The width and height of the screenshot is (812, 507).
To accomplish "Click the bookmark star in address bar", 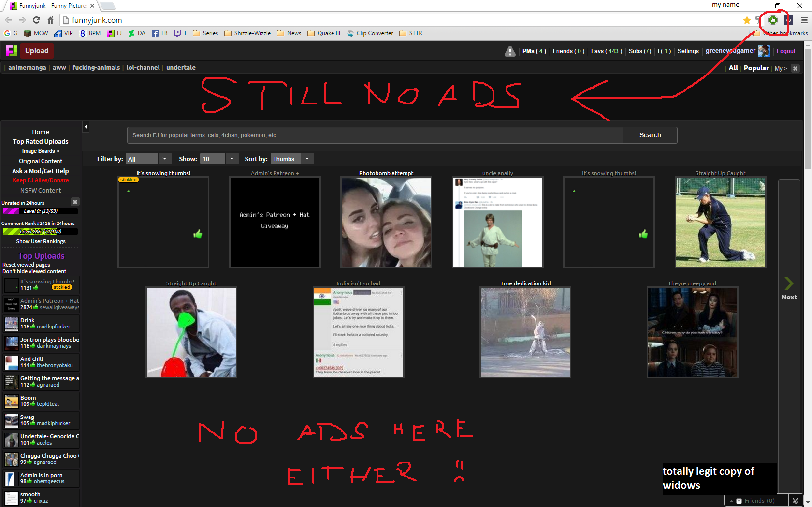I will pyautogui.click(x=747, y=20).
